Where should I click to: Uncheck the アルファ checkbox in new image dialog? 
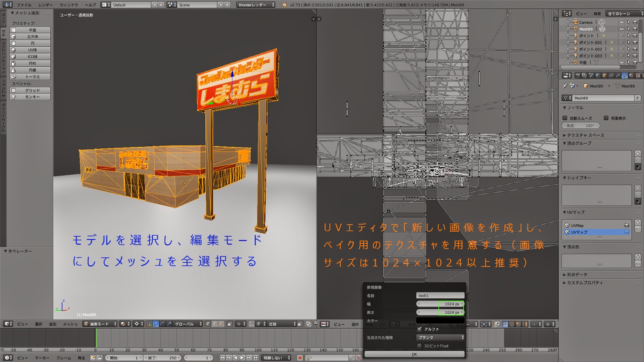click(x=419, y=329)
